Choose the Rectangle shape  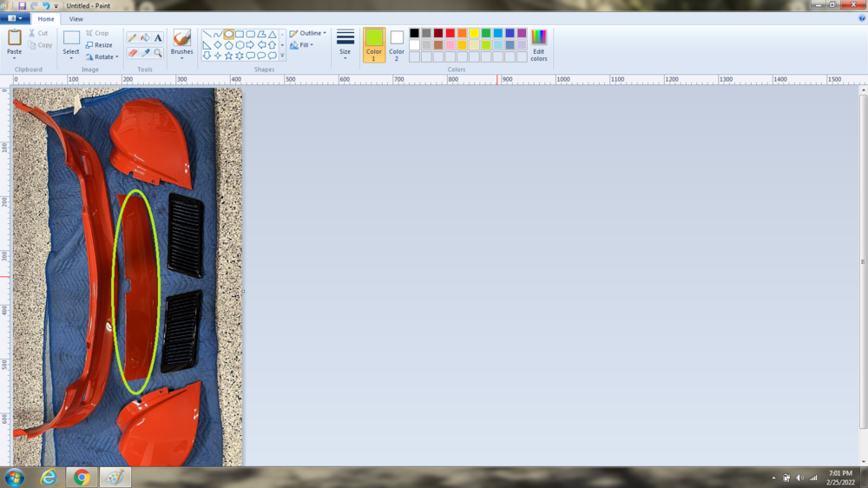tap(240, 35)
